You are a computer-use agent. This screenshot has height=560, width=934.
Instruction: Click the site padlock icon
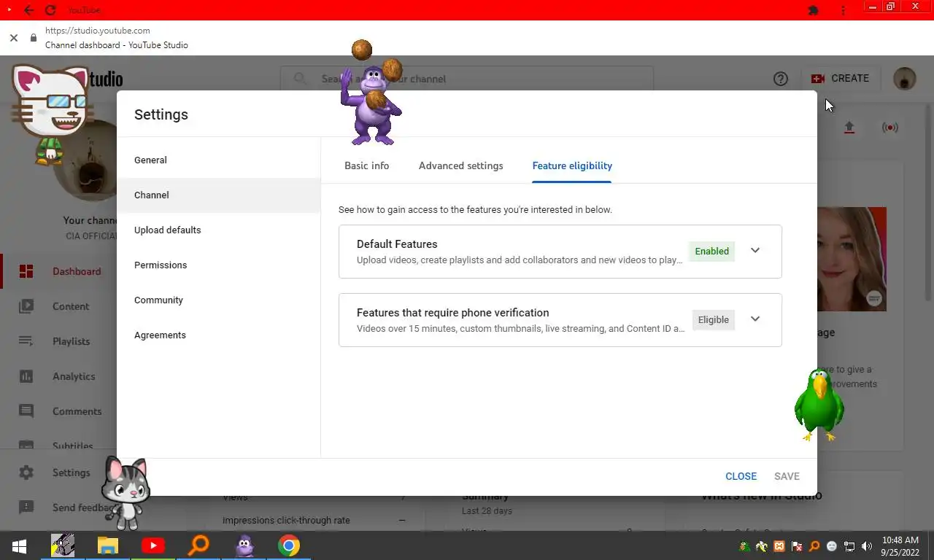(34, 38)
